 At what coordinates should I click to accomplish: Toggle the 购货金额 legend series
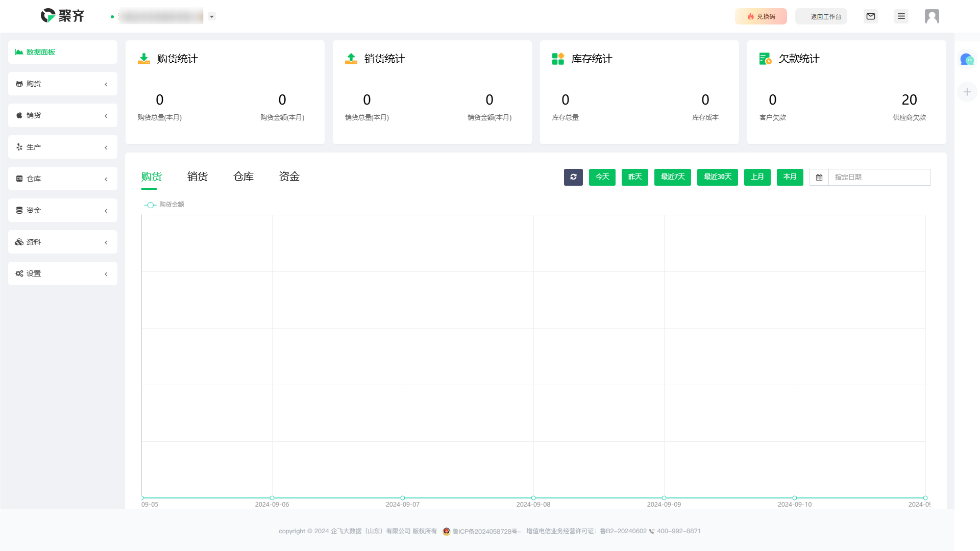coord(164,205)
